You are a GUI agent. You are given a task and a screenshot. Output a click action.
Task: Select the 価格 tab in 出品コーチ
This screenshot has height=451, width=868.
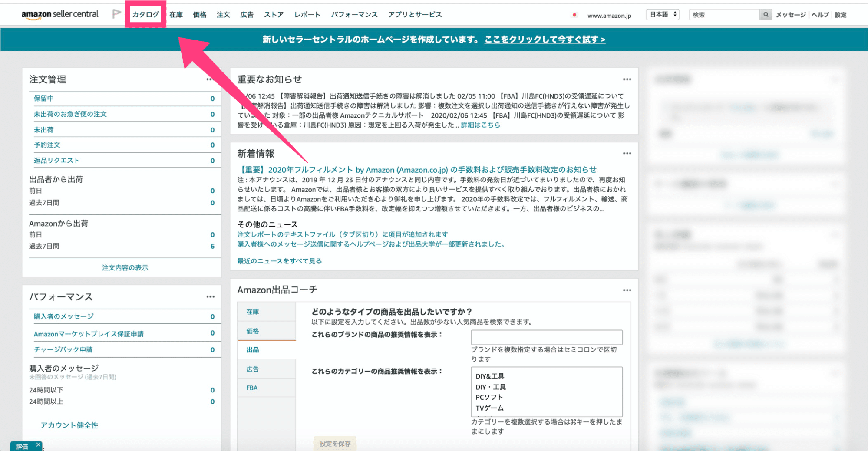tap(267, 331)
